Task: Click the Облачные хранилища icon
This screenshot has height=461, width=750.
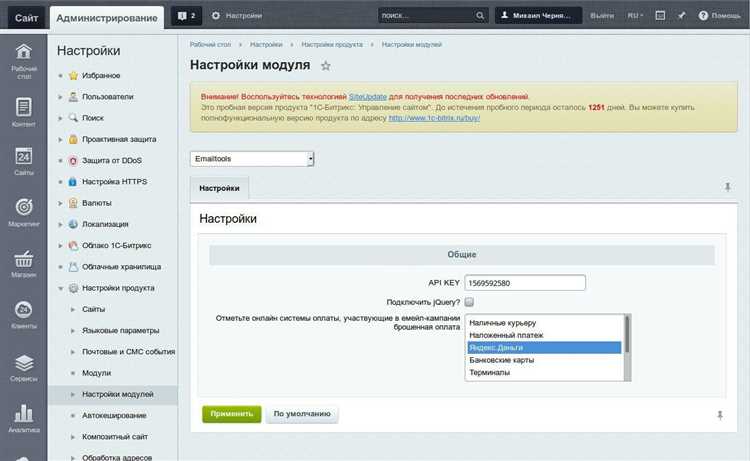Action: coord(73,267)
